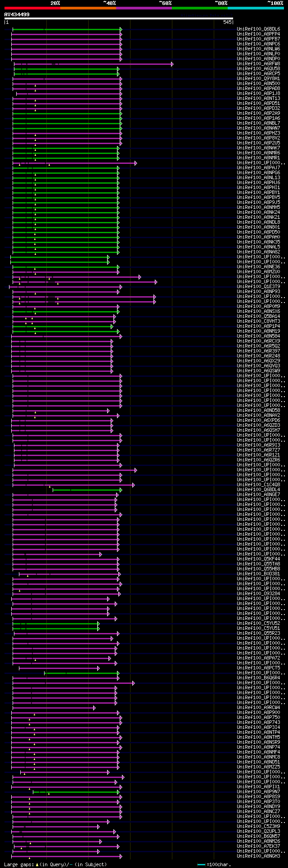
Task: Click the =100char. scale legend
Action: [x=214, y=864]
